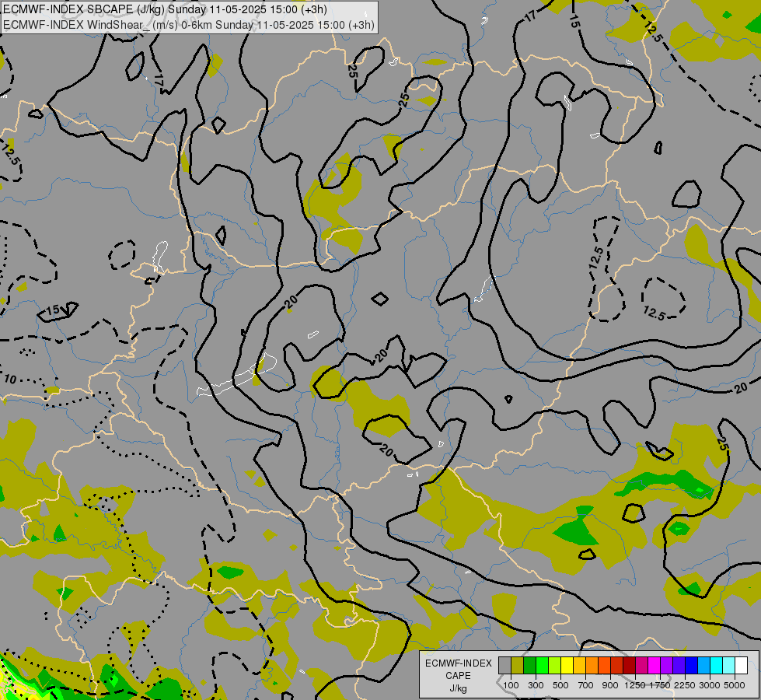Click the legend value 1250
761x700 pixels.
click(x=635, y=685)
